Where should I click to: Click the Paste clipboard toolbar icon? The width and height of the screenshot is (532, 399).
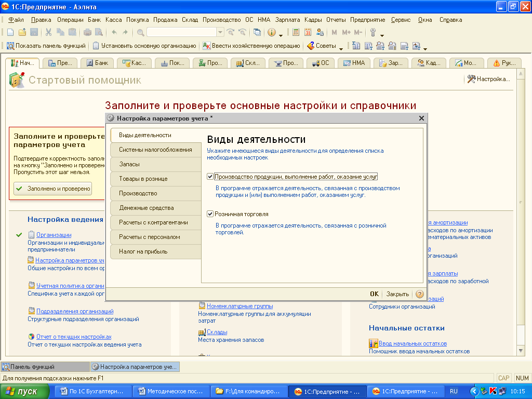[x=72, y=32]
